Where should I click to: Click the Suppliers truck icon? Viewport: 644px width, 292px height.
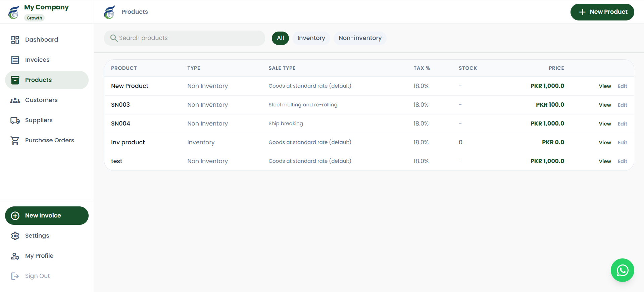point(15,120)
